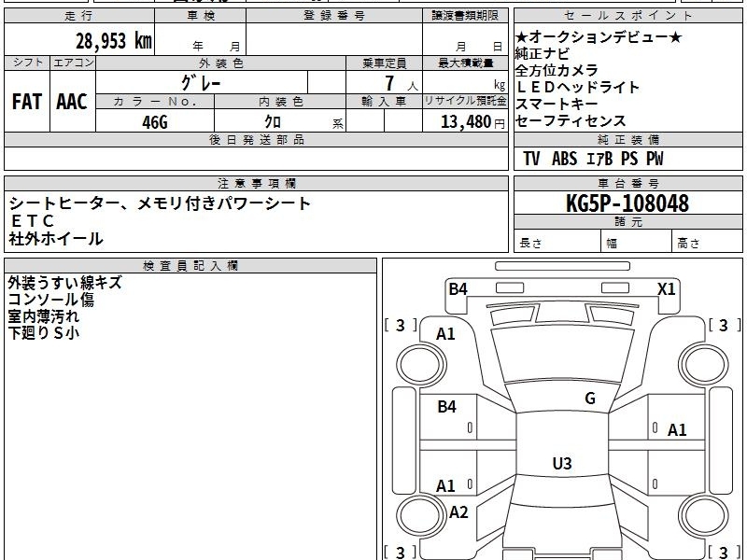Click the X1 damage mark on the diagram

pyautogui.click(x=666, y=289)
